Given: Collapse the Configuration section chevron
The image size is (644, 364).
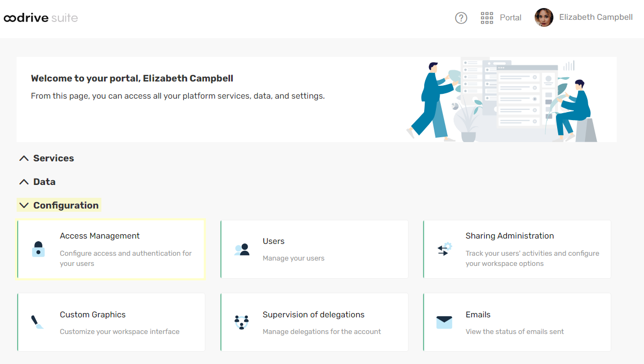Looking at the screenshot, I should (24, 205).
